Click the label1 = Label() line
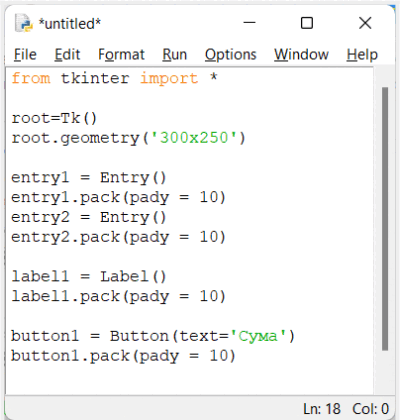Image resolution: width=404 pixels, height=420 pixels. click(x=89, y=277)
